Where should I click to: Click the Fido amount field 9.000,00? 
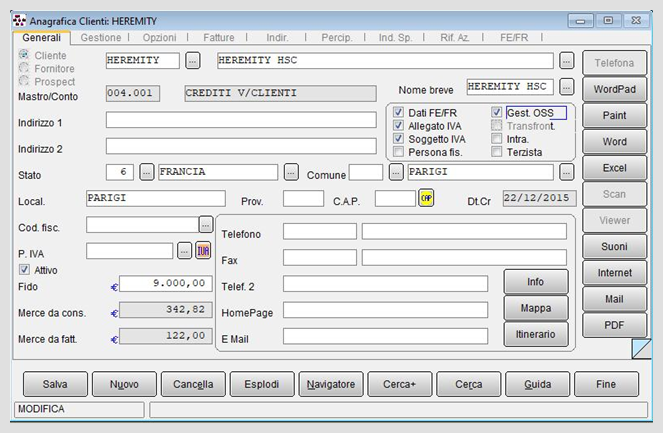pyautogui.click(x=166, y=283)
